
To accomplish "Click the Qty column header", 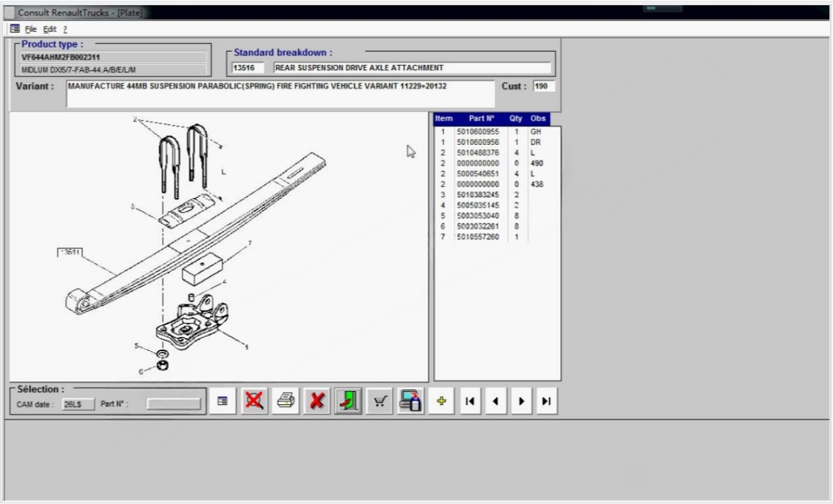I will 516,118.
